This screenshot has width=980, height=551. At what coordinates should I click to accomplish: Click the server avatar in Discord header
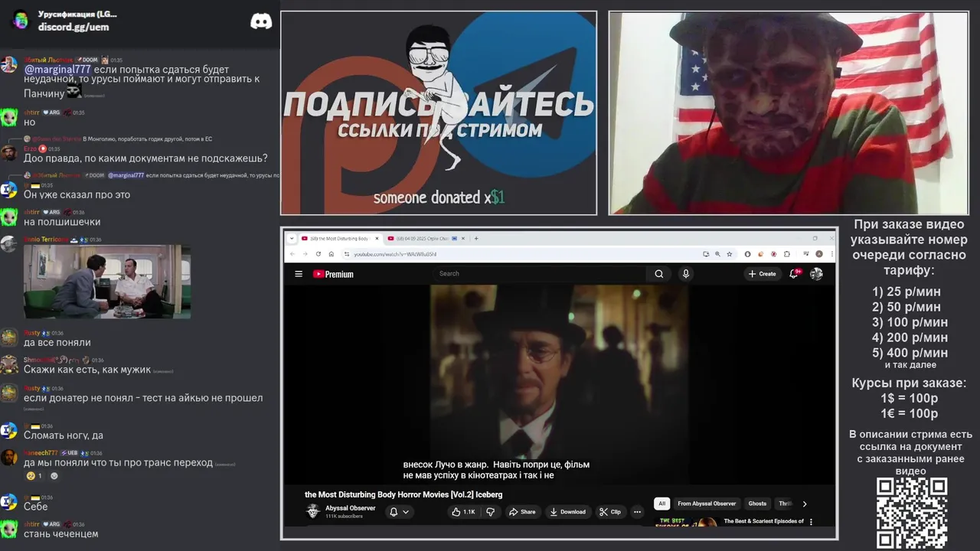point(21,21)
